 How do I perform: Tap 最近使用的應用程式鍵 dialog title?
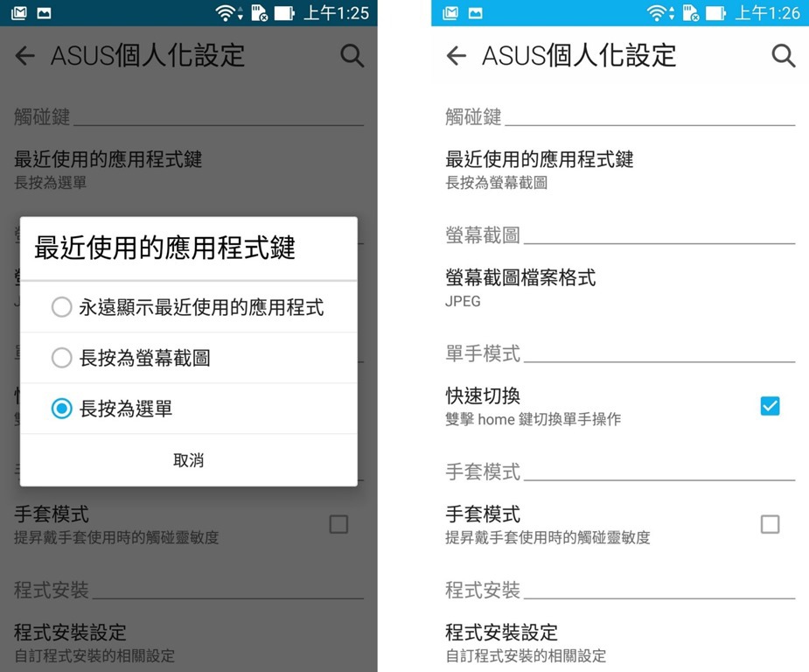(164, 248)
